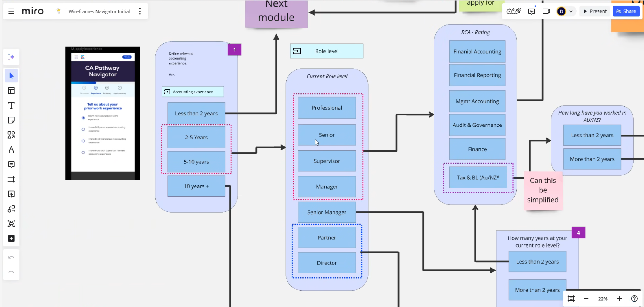Open the main hamburger menu

(x=11, y=11)
